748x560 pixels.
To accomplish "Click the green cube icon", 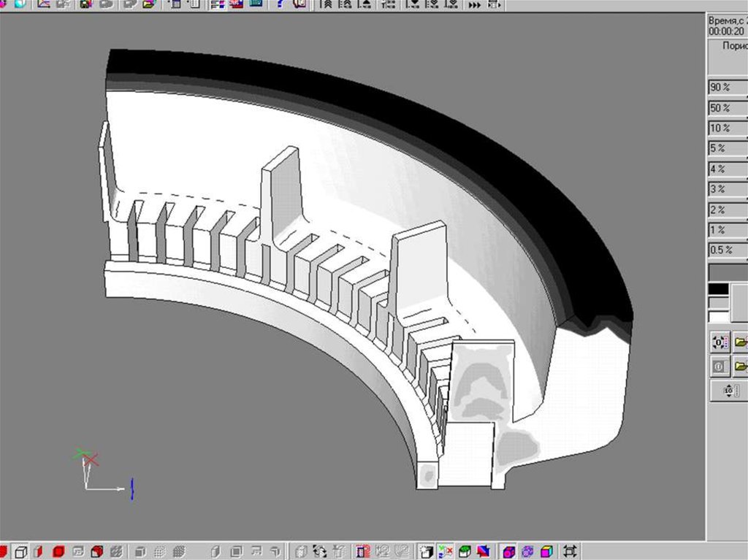I will click(464, 551).
